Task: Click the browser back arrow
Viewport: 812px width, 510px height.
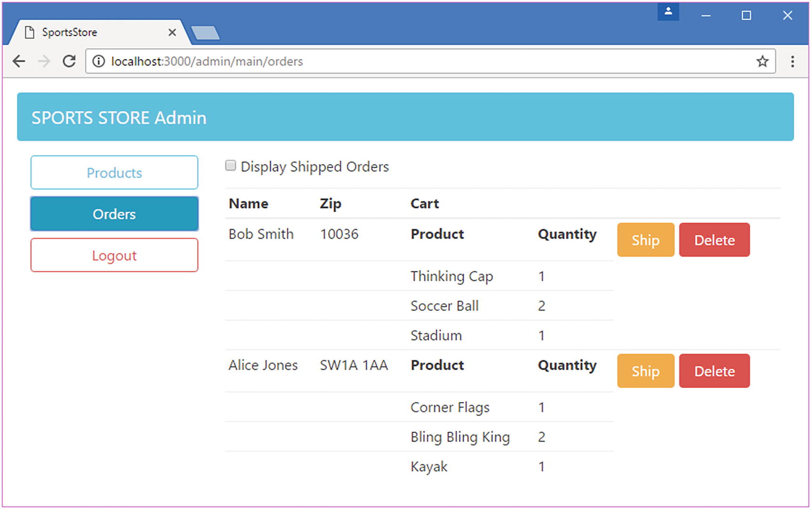Action: point(19,61)
